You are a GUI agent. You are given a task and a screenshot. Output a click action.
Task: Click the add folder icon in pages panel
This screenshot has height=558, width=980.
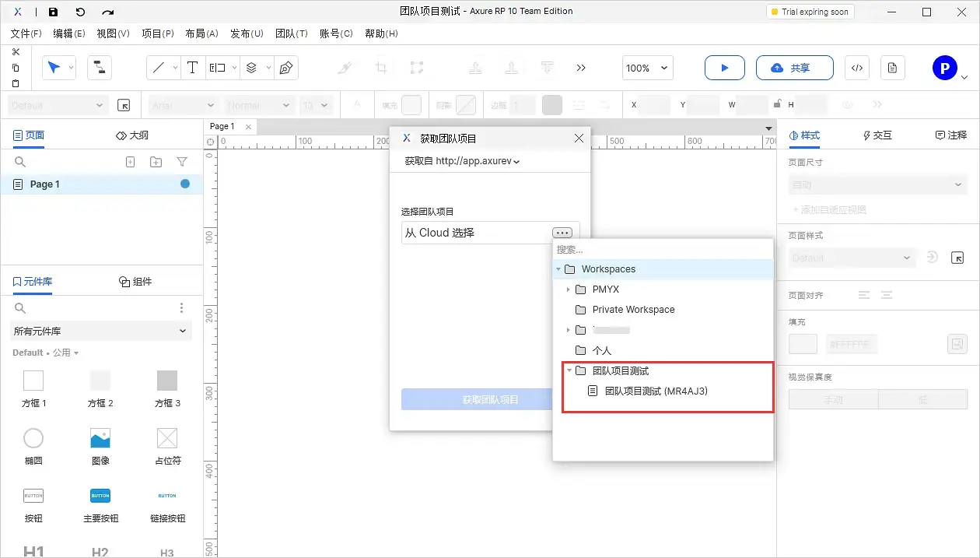coord(156,161)
